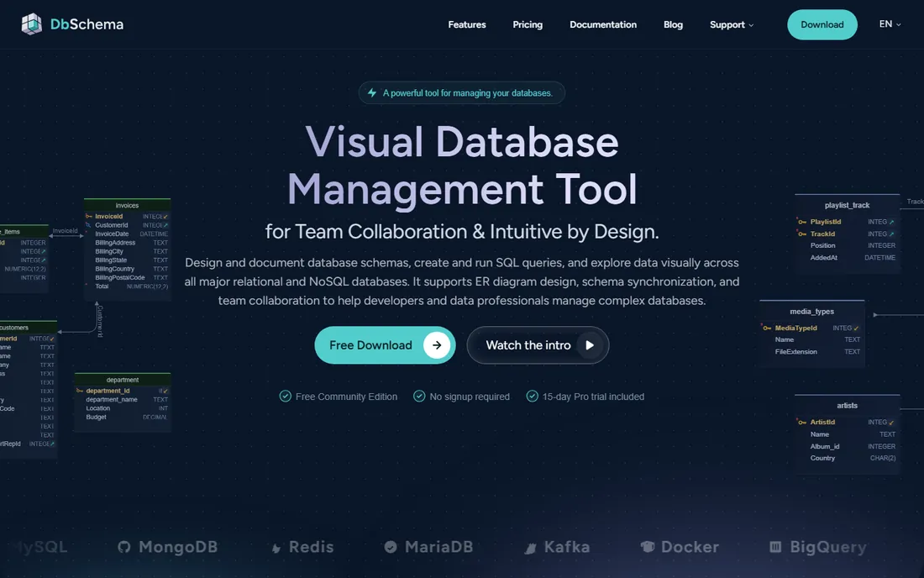Screen dimensions: 924x578
Task: Click the FileExtension row in media_types
Action: point(812,352)
